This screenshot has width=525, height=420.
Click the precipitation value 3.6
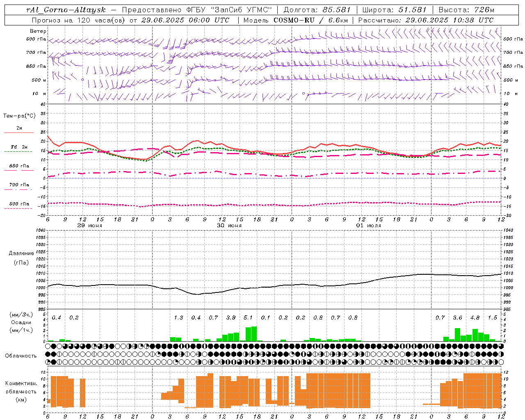coord(457,318)
